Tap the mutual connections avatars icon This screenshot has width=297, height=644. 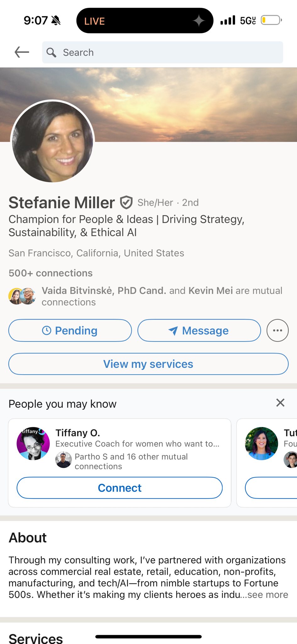(22, 296)
